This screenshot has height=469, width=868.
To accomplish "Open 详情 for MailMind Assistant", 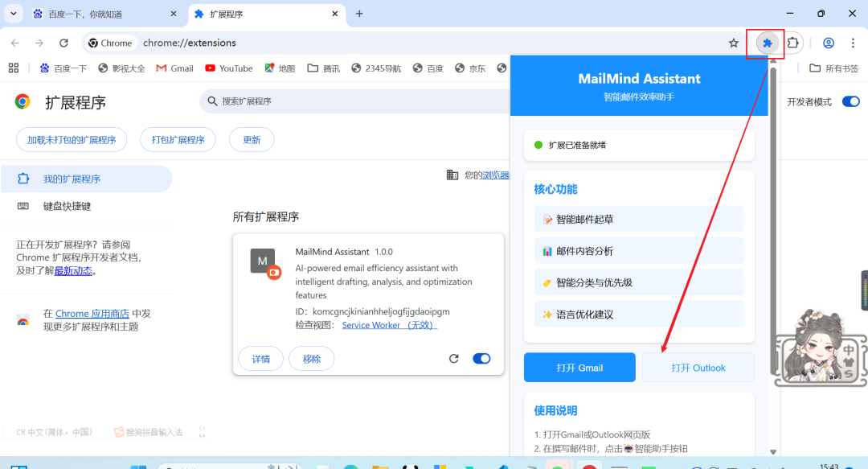I will pyautogui.click(x=260, y=359).
